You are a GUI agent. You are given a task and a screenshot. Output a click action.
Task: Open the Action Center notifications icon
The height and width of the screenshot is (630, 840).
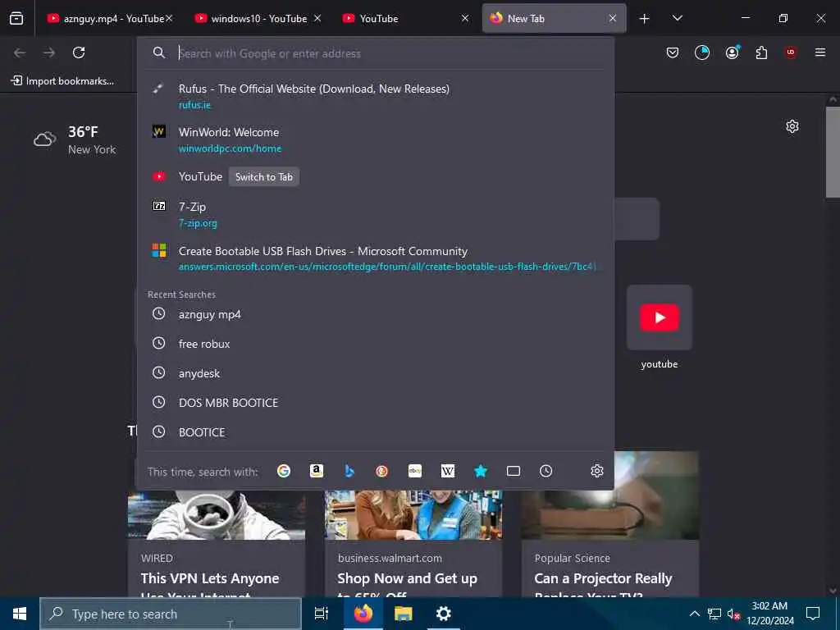pyautogui.click(x=813, y=614)
